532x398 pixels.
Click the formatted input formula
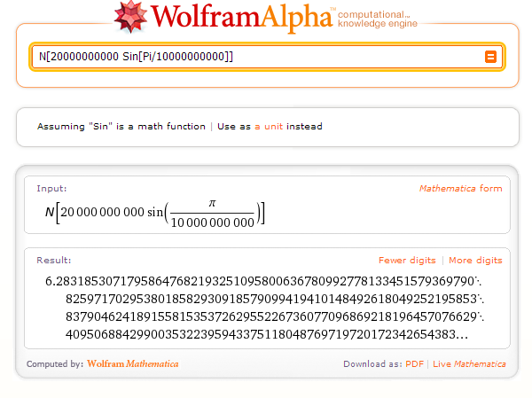click(x=155, y=214)
